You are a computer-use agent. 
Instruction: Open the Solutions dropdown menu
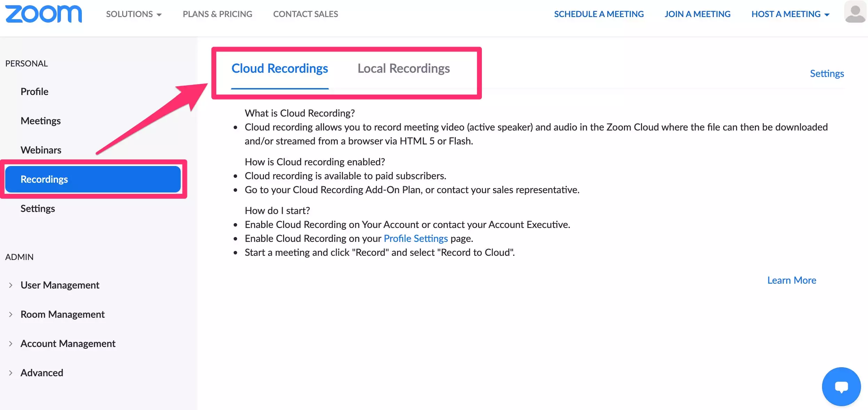134,14
